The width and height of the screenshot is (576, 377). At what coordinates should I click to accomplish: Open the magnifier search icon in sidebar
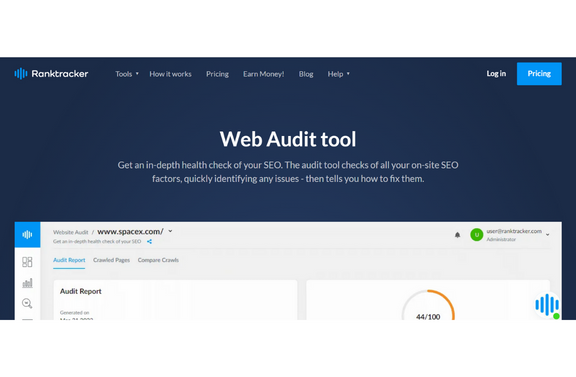(27, 303)
